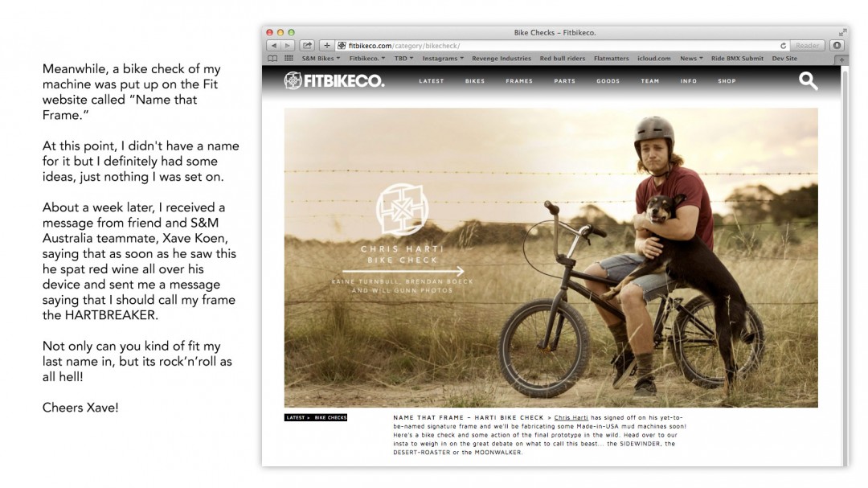Expand the News bookmarks dropdown

pos(691,58)
